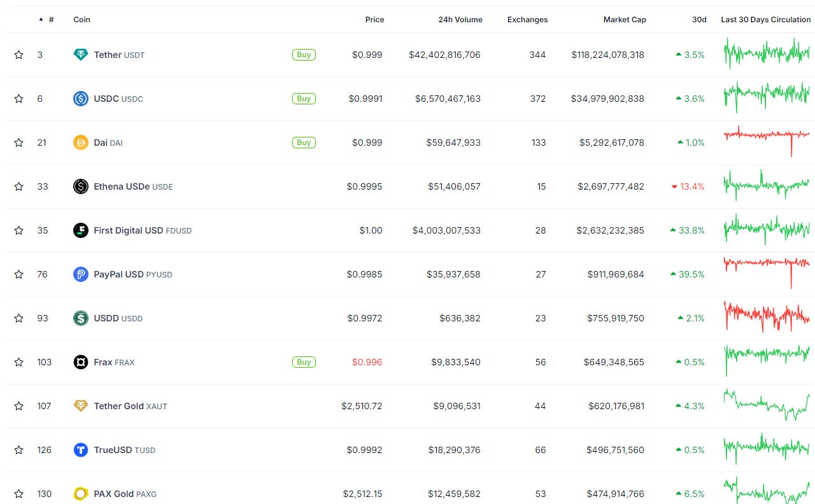
Task: Sort table by Exchanges column header
Action: (527, 20)
